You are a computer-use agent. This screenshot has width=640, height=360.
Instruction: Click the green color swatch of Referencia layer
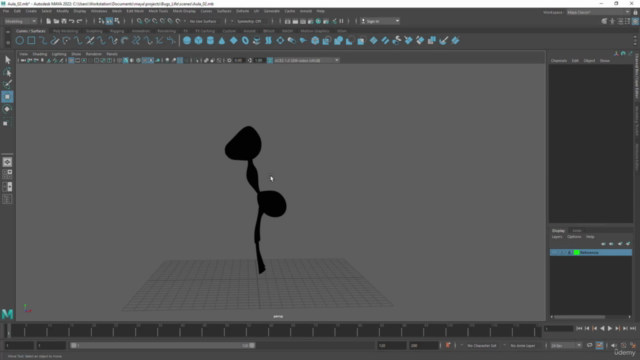(x=577, y=253)
